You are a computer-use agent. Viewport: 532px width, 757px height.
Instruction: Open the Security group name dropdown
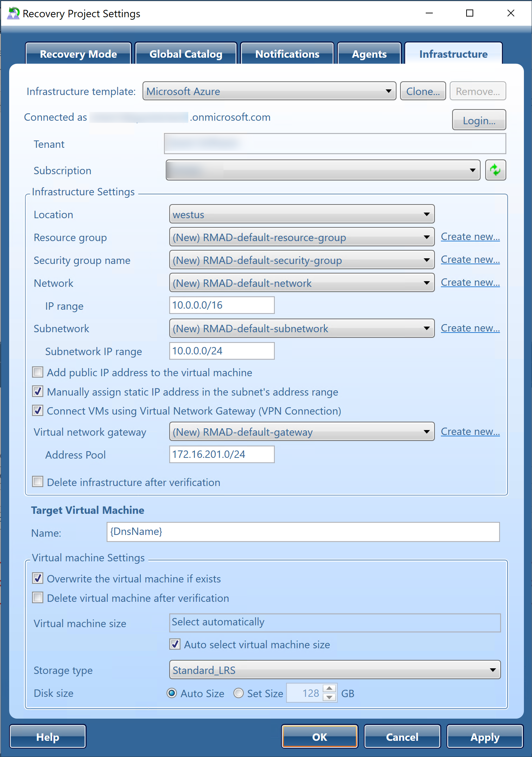302,260
